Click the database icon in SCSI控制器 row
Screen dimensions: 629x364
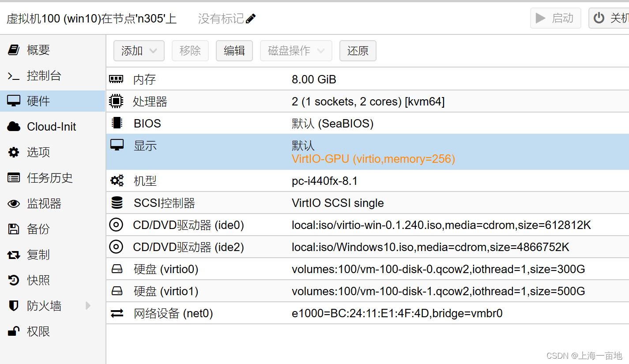[x=117, y=203]
